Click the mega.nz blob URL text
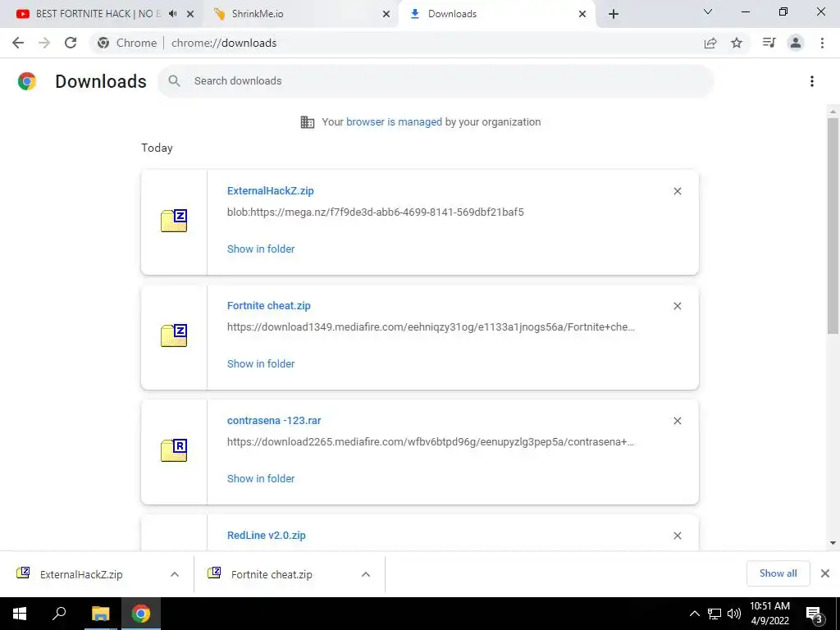Viewport: 840px width, 630px height. point(376,212)
